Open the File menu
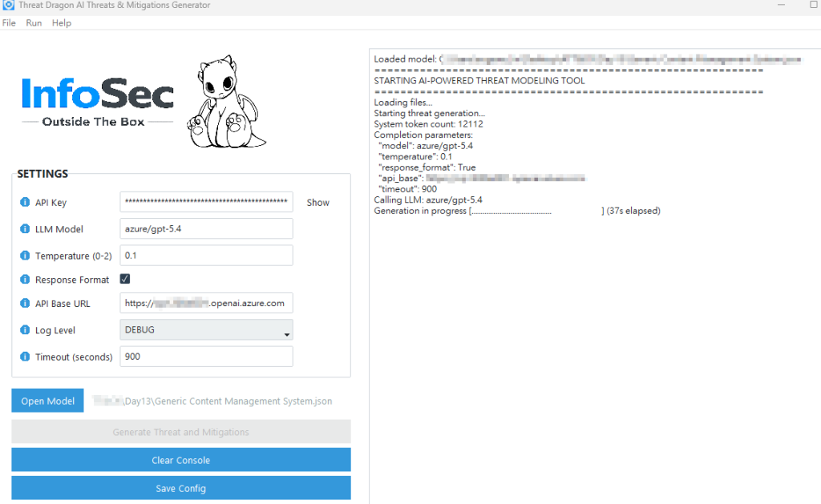Image resolution: width=821 pixels, height=504 pixels. pyautogui.click(x=9, y=23)
